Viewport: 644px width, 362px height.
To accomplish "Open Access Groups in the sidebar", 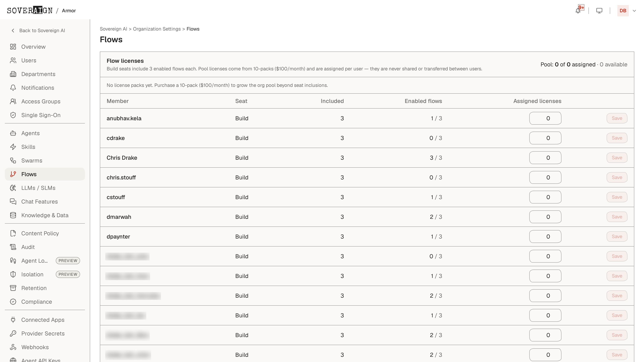I will 45,101.
